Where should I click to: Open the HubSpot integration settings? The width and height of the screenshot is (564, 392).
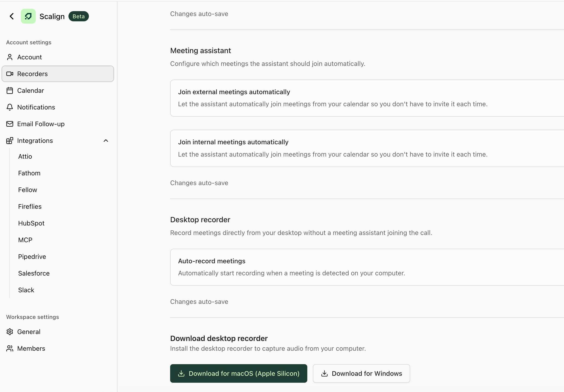pyautogui.click(x=31, y=223)
